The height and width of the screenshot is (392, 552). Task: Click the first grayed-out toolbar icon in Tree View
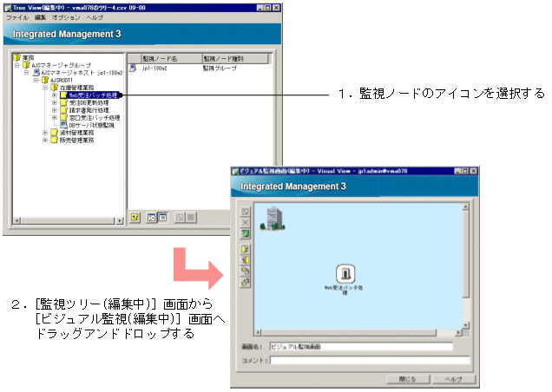coord(180,218)
